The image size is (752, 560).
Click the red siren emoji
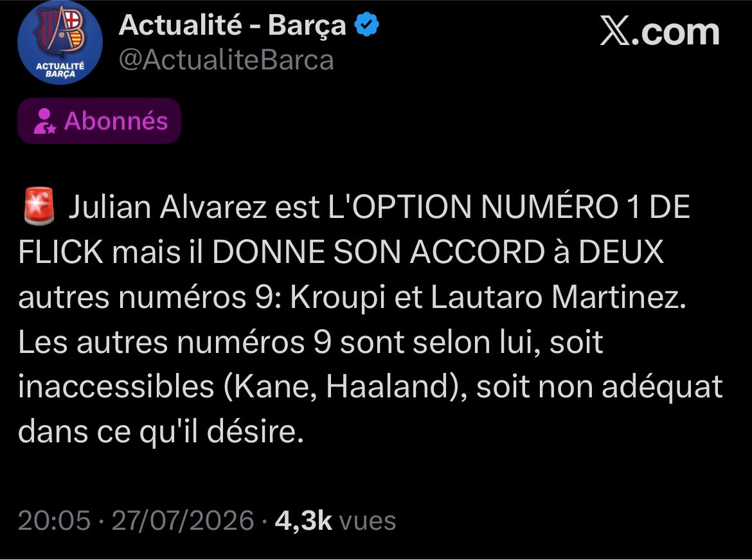[39, 206]
